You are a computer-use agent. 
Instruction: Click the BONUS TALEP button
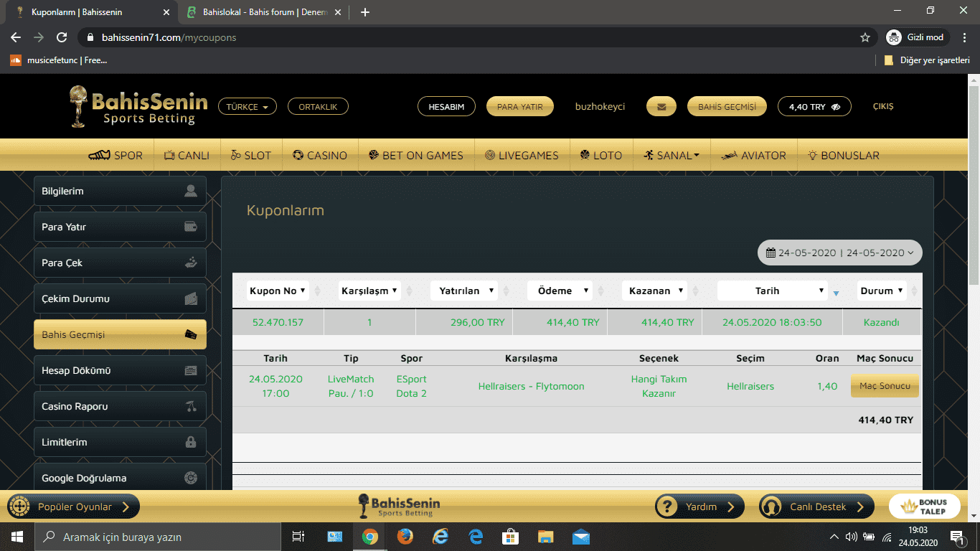(x=924, y=507)
